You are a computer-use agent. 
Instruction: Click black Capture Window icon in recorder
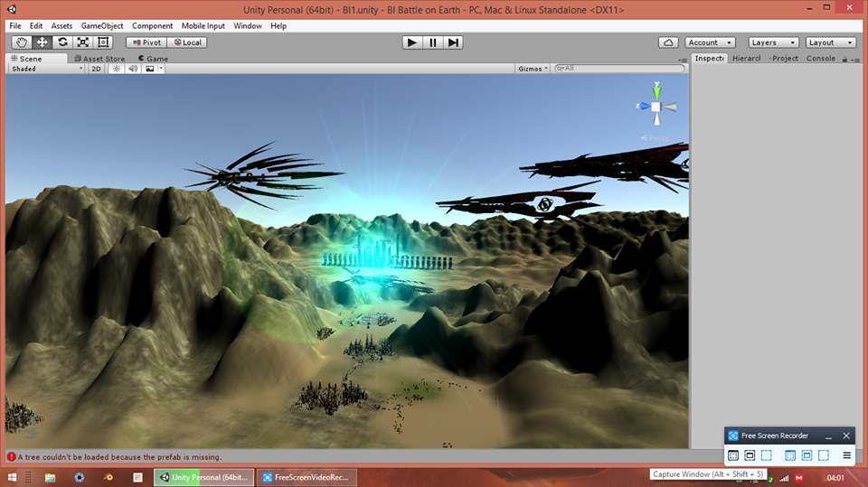[x=750, y=455]
